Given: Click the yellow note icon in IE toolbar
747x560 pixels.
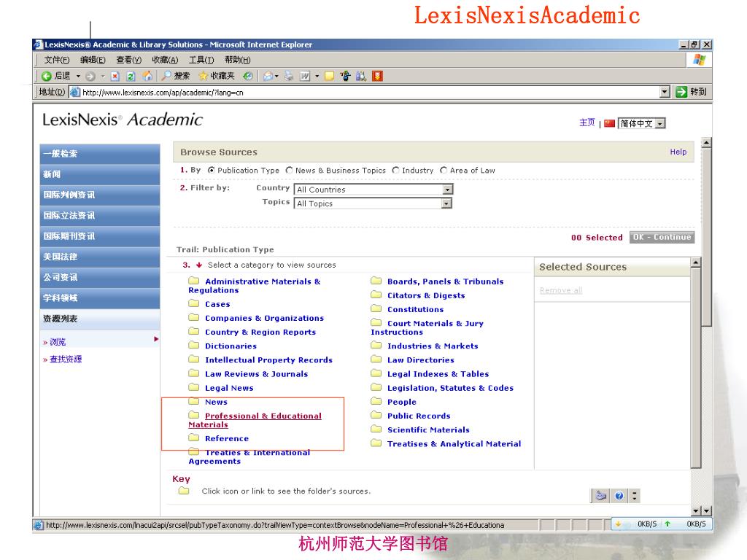Looking at the screenshot, I should tap(329, 76).
